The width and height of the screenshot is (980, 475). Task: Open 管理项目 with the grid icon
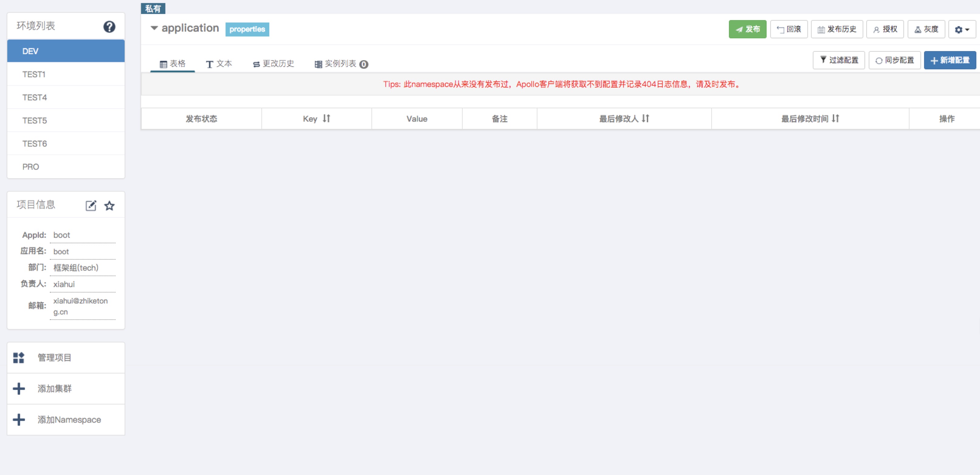pos(19,357)
